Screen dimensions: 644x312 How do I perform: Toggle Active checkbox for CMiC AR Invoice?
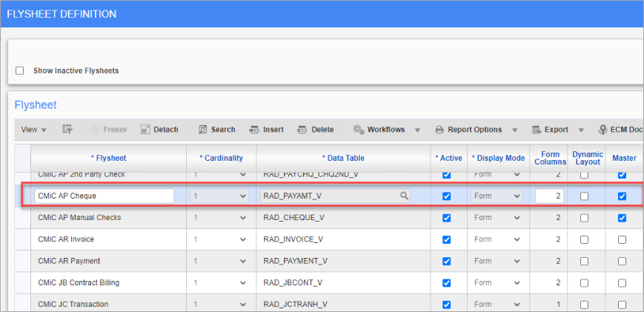coord(446,239)
